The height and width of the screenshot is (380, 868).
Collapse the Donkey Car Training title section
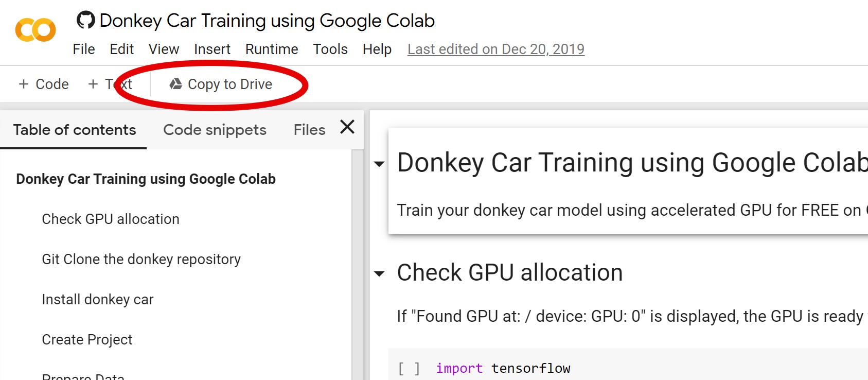pos(379,164)
